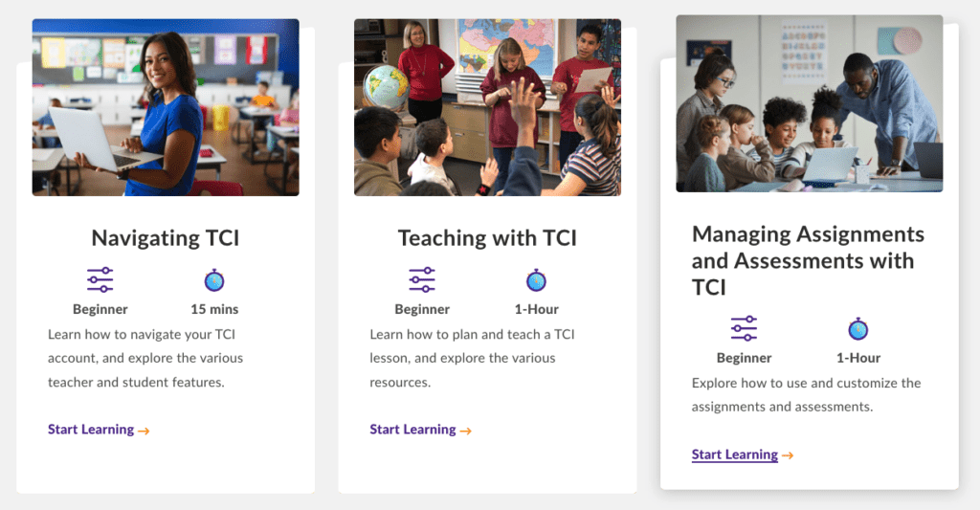Image resolution: width=980 pixels, height=510 pixels.
Task: Open Start Learning link for Navigating TCI
Action: tap(91, 430)
